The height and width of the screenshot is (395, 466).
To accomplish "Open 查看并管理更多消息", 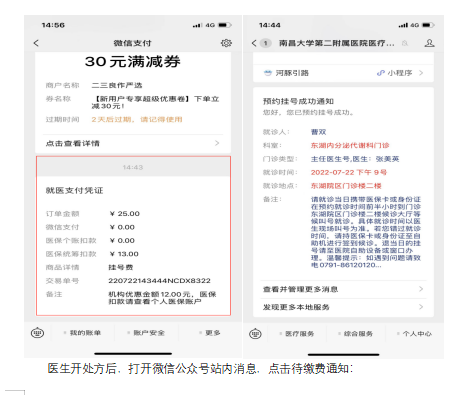I will (343, 289).
